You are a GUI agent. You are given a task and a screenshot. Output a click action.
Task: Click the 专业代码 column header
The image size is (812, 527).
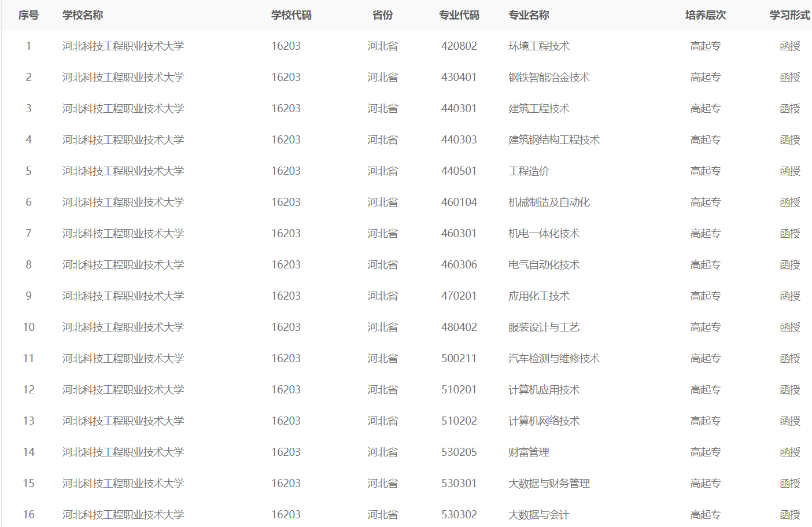pyautogui.click(x=459, y=15)
